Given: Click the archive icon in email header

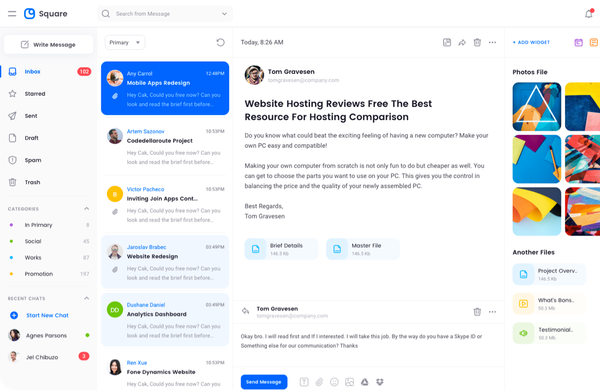Looking at the screenshot, I should [x=447, y=42].
